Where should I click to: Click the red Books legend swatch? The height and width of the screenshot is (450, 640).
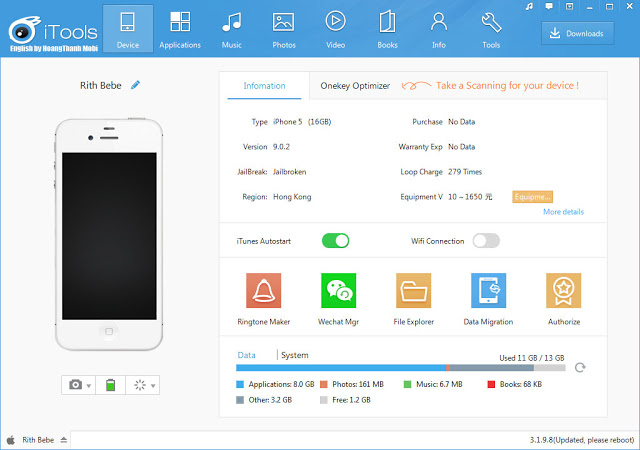pyautogui.click(x=491, y=384)
